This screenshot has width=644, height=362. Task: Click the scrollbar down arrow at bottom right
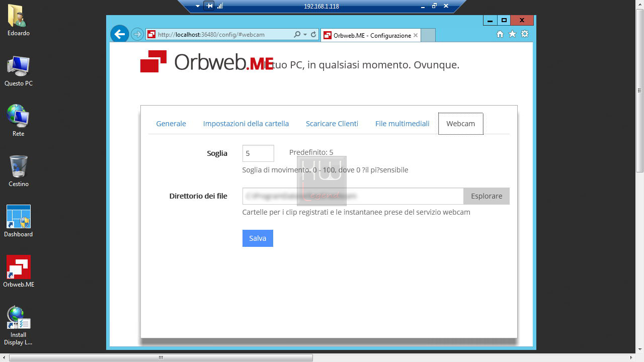click(640, 349)
